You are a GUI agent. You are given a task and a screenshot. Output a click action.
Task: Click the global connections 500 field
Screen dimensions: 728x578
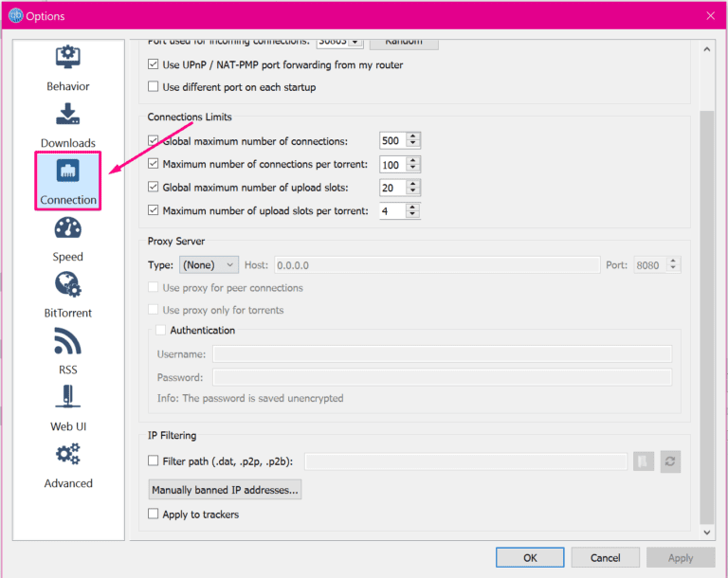[393, 140]
